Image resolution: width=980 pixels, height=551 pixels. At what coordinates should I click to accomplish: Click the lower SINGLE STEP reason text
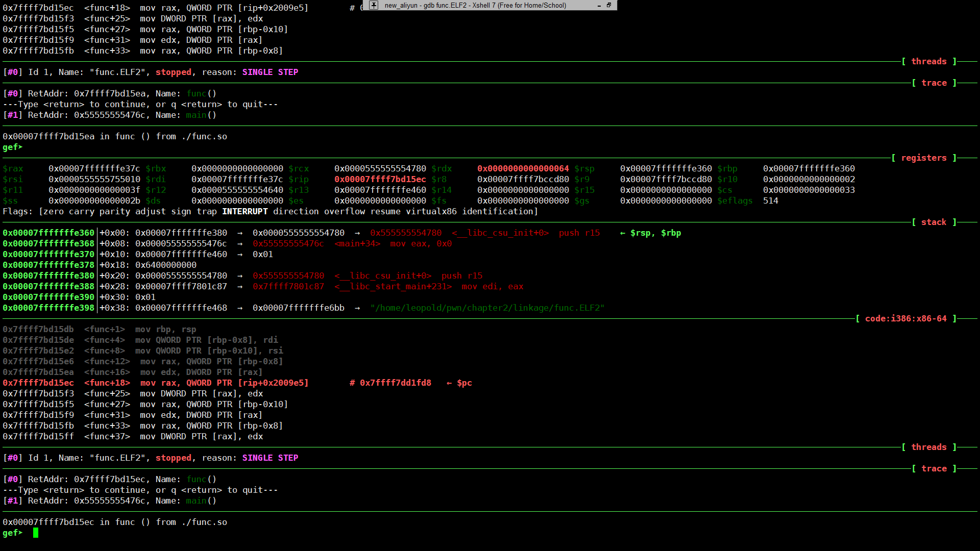coord(271,458)
